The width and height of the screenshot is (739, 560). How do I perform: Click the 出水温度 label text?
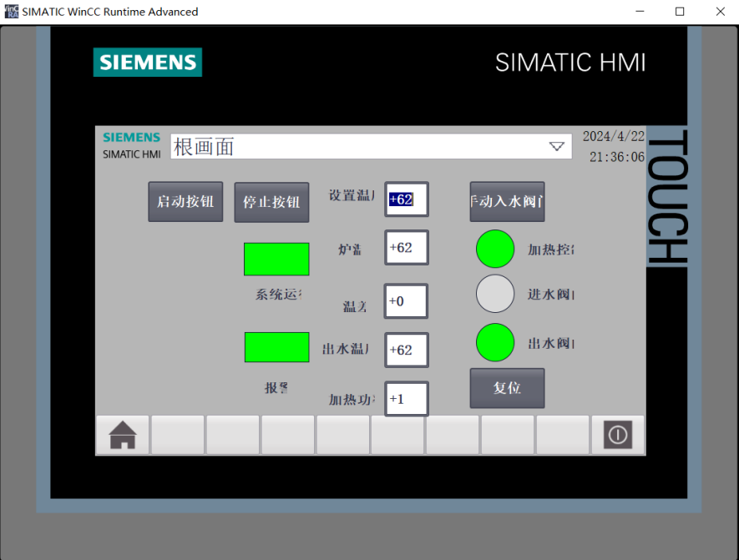[346, 349]
